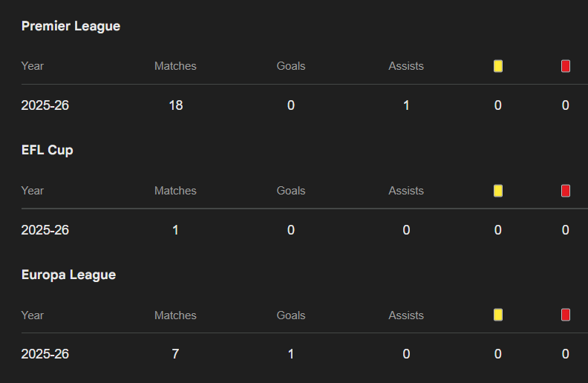588x383 pixels.
Task: Click the 18 matches value in Premier League
Action: tap(175, 105)
